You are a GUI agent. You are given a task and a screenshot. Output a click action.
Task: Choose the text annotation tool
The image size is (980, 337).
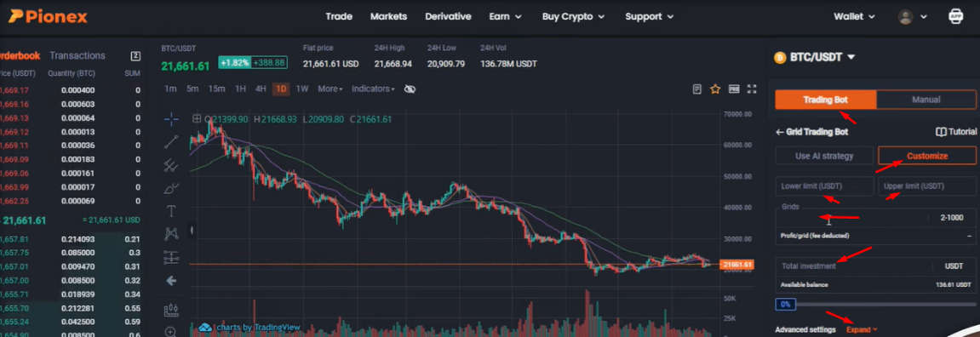pyautogui.click(x=171, y=211)
